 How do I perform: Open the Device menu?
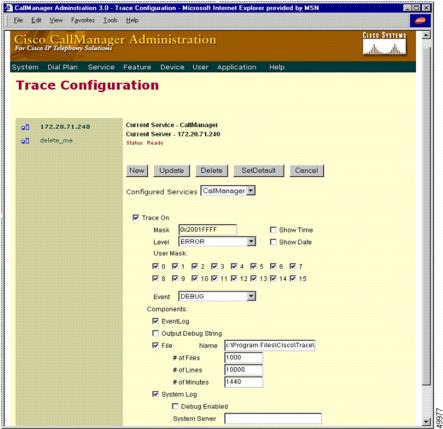pos(172,67)
